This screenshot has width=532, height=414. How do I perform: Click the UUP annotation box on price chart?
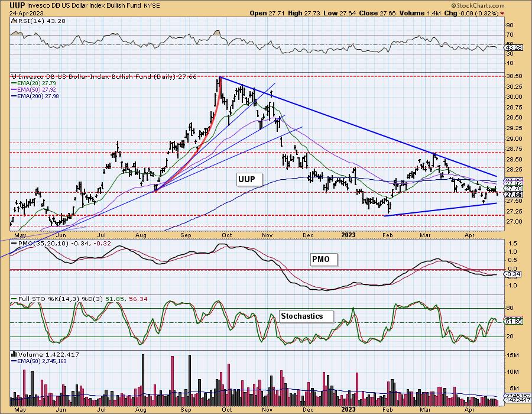point(249,179)
